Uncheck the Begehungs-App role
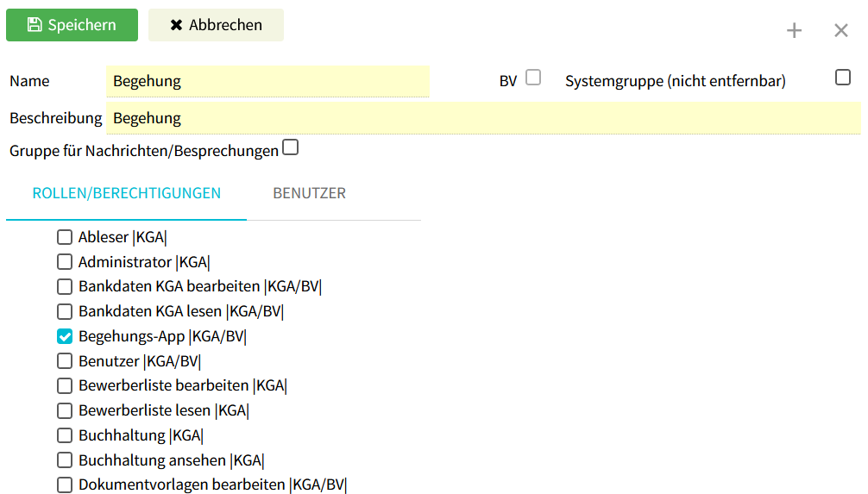The width and height of the screenshot is (868, 494). click(65, 336)
